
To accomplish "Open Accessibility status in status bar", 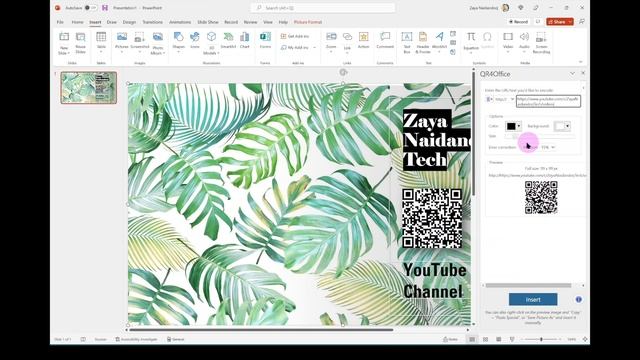I will tap(136, 339).
